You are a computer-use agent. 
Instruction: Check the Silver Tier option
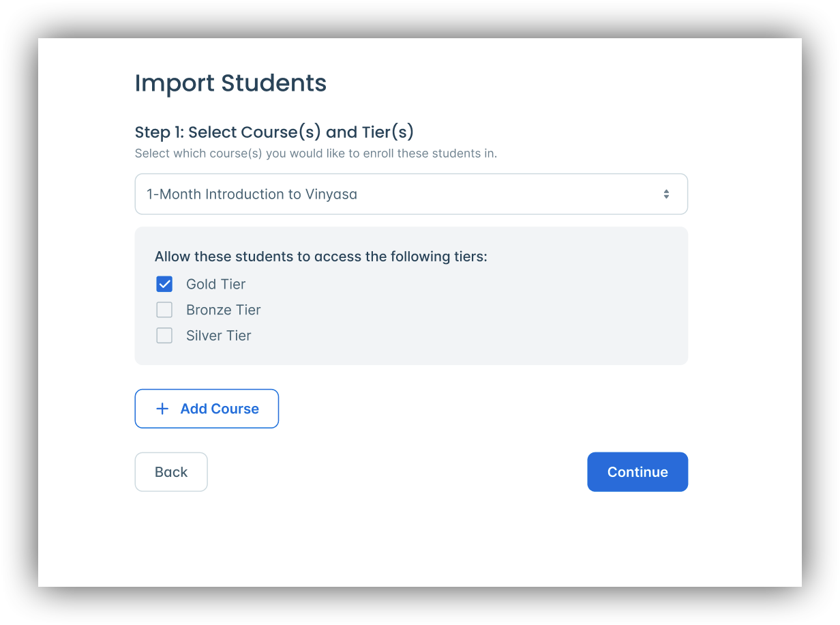(x=164, y=336)
